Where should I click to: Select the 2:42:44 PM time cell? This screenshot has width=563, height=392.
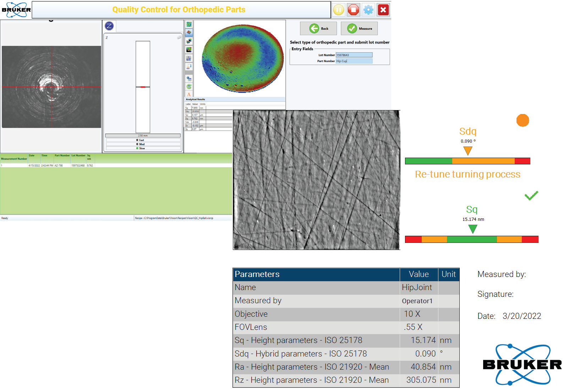[x=47, y=165]
